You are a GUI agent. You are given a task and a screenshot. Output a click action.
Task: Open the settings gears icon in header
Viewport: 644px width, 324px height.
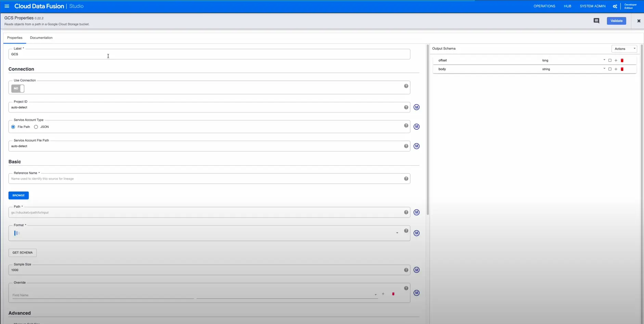pos(615,6)
